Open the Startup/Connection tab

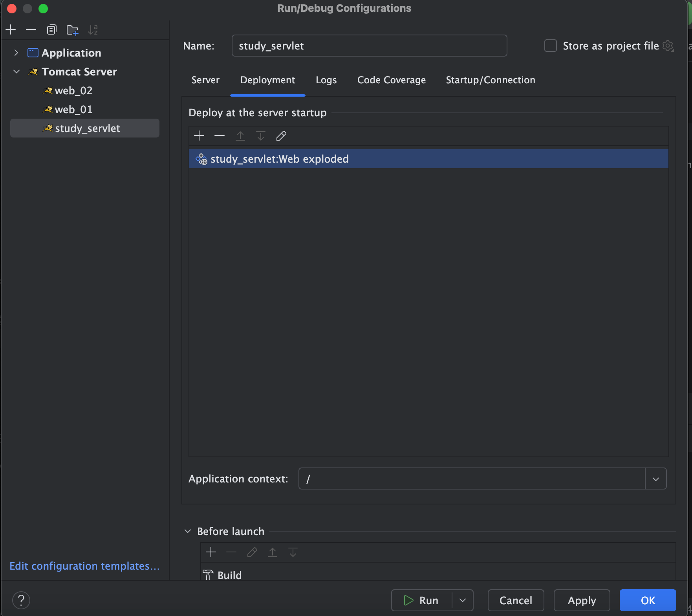coord(490,80)
